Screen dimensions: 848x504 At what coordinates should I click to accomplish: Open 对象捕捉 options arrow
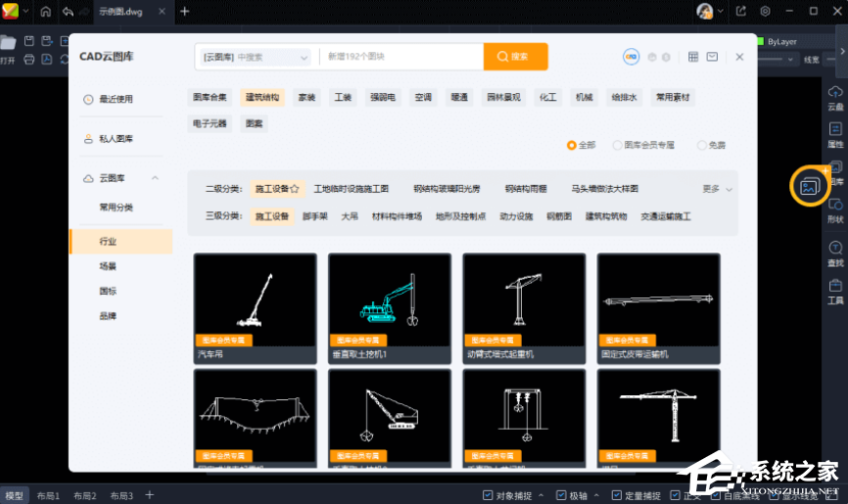pyautogui.click(x=541, y=495)
